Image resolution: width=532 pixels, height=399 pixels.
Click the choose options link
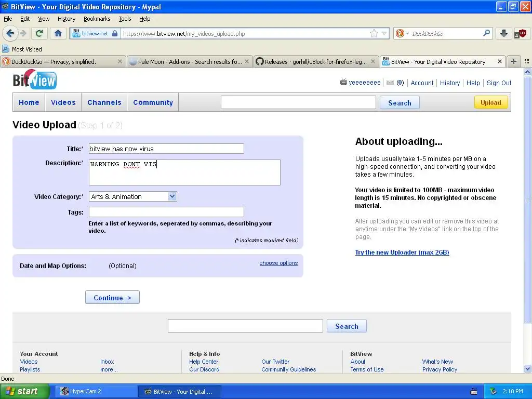(278, 263)
